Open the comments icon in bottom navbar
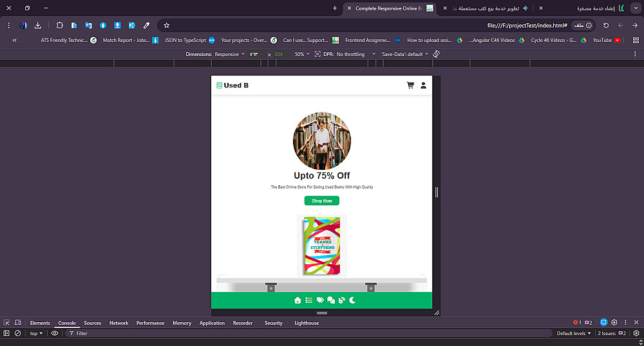Viewport: 644px width, 346px height. (x=331, y=300)
